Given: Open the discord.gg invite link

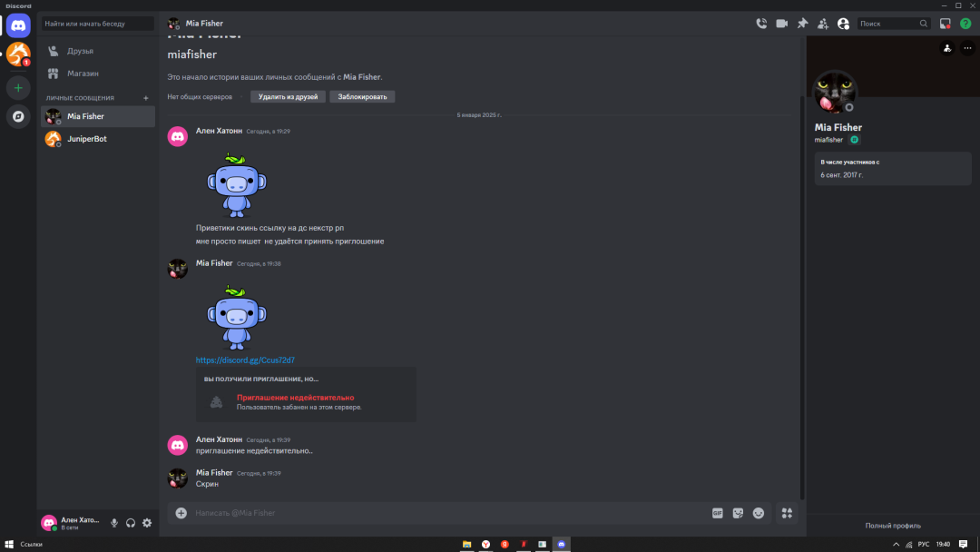Looking at the screenshot, I should [245, 360].
